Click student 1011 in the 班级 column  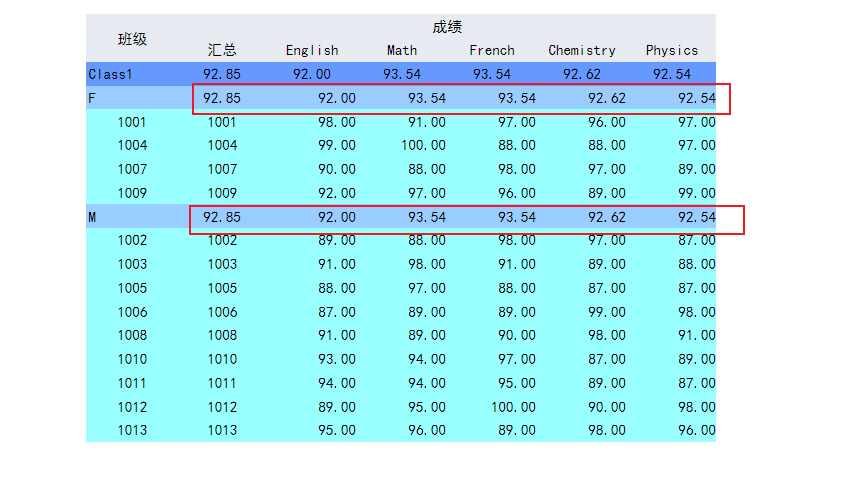pos(132,383)
